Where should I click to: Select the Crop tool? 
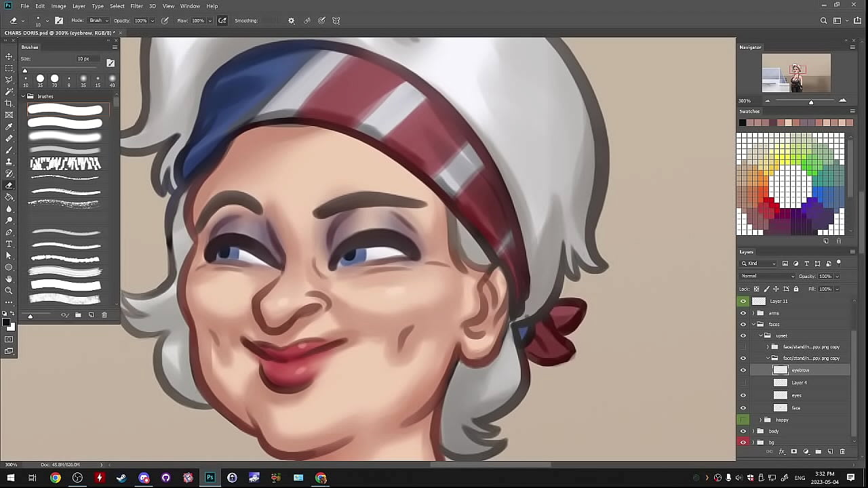click(9, 103)
